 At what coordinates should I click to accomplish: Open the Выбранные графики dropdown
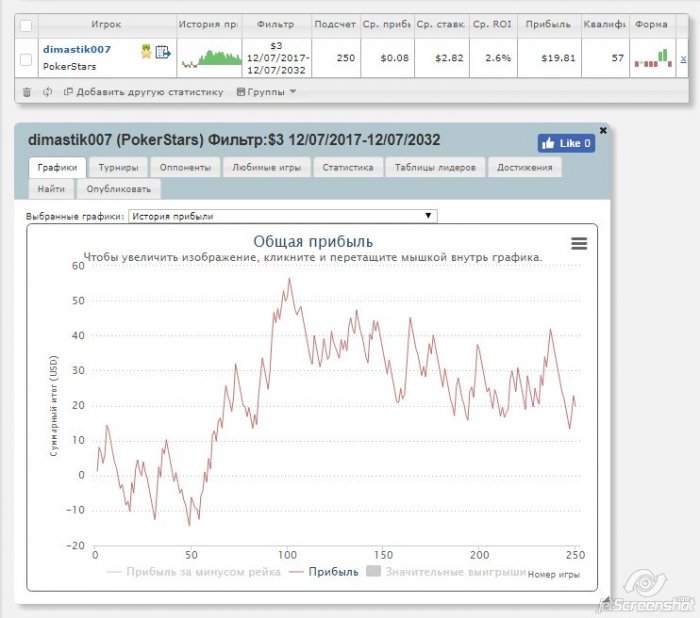point(283,216)
